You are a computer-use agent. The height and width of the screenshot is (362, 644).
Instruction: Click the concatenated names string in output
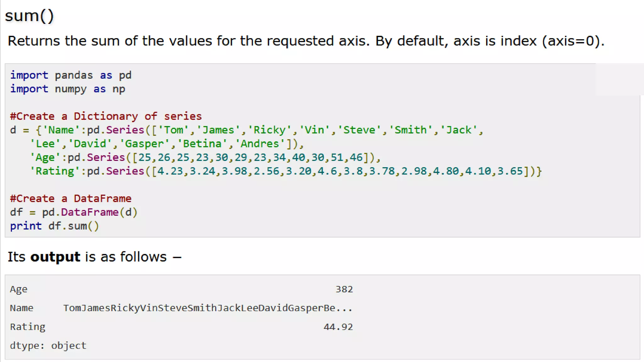208,308
